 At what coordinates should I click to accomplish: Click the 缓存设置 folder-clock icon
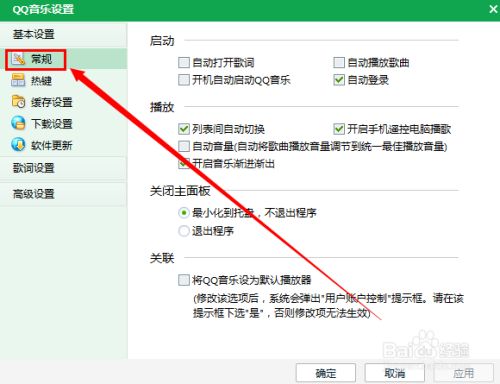[18, 102]
